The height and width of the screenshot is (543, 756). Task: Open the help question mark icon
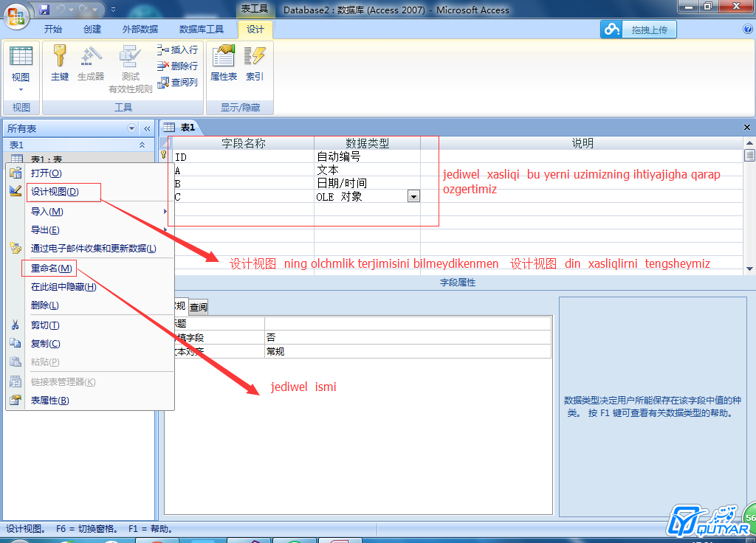point(748,30)
